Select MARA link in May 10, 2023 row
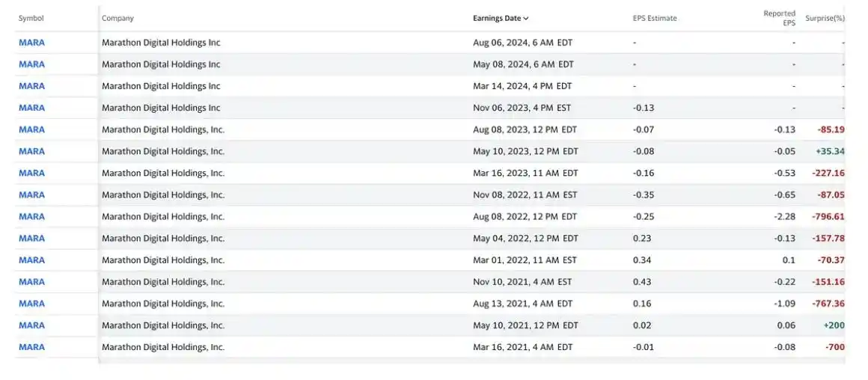Screen dimensions: 868x380 click(31, 151)
